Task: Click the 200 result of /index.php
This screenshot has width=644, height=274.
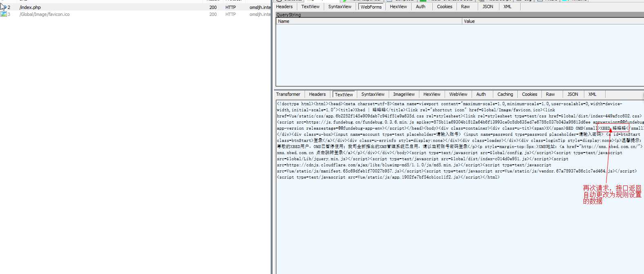Action: 213,7
